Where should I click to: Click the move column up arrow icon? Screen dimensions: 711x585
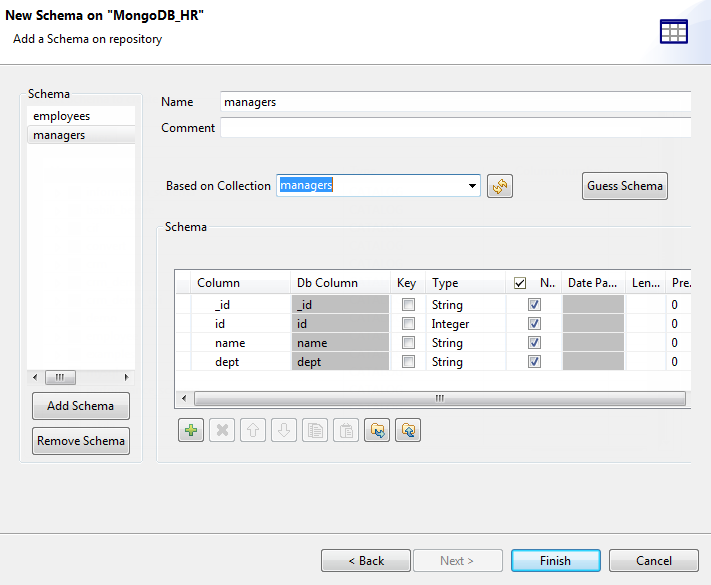pyautogui.click(x=253, y=430)
